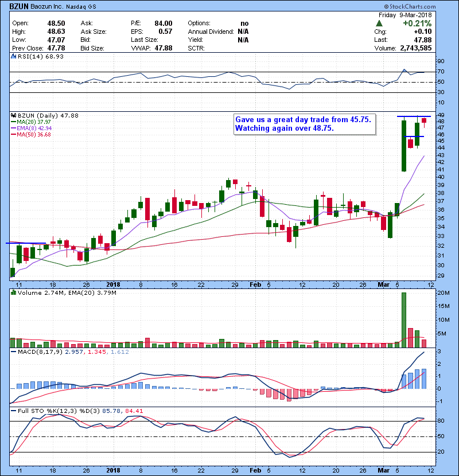The width and height of the screenshot is (459, 476).
Task: Click the green up-triangle next to +0.21%
Action: pos(379,24)
